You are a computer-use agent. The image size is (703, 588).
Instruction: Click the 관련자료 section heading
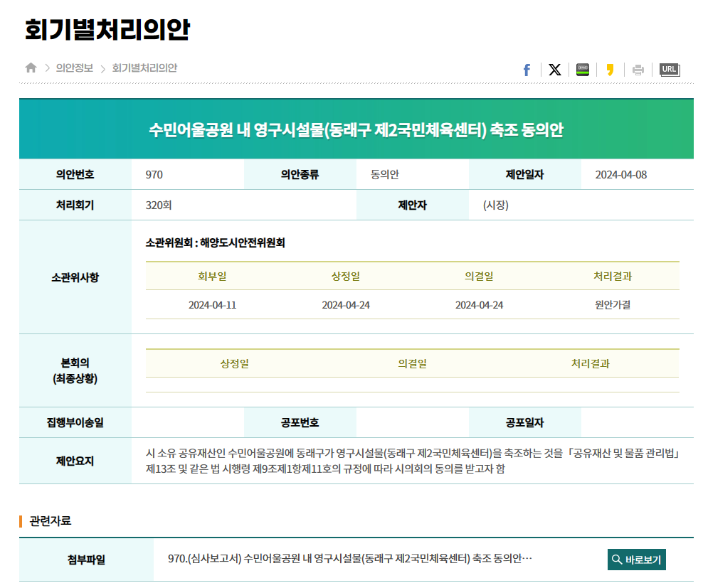pyautogui.click(x=50, y=520)
